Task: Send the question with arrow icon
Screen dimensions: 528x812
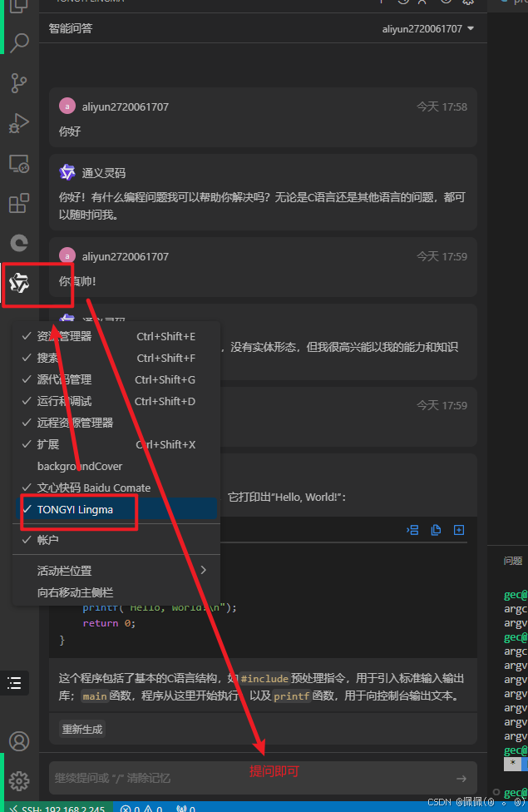Action: point(461,779)
